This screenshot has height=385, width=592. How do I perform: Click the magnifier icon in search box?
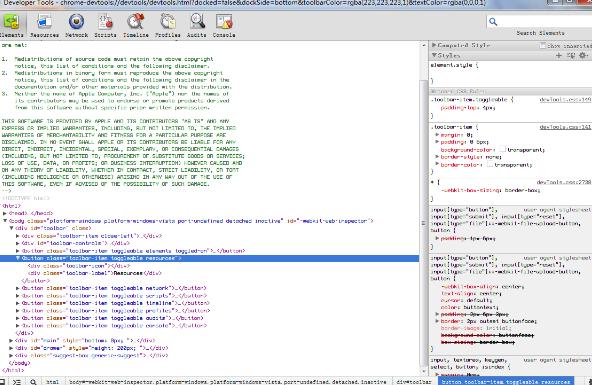pos(493,22)
